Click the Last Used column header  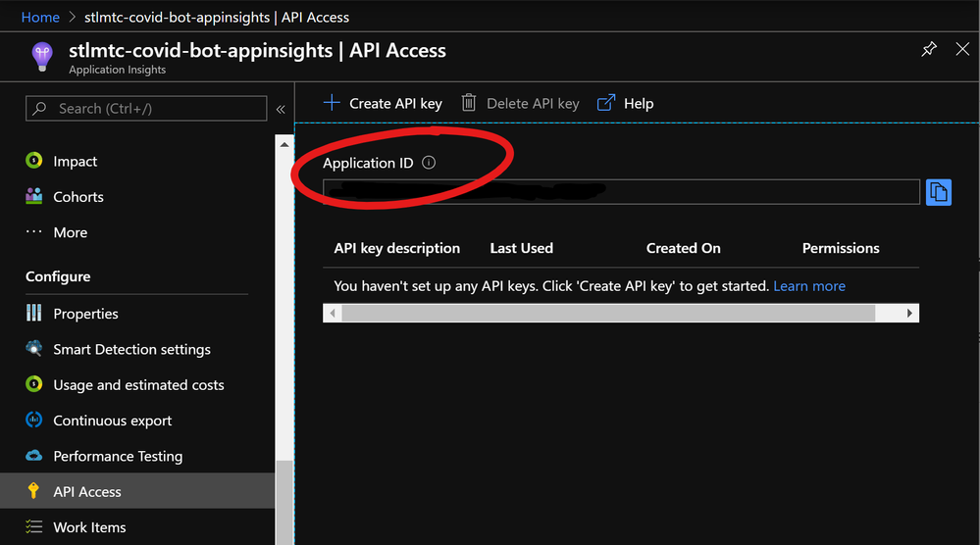[521, 248]
